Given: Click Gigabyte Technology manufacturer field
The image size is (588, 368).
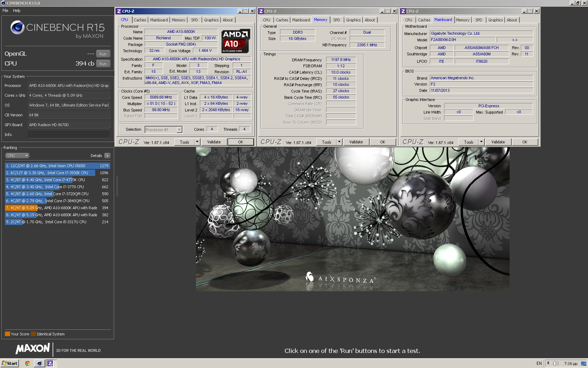Looking at the screenshot, I should click(481, 33).
